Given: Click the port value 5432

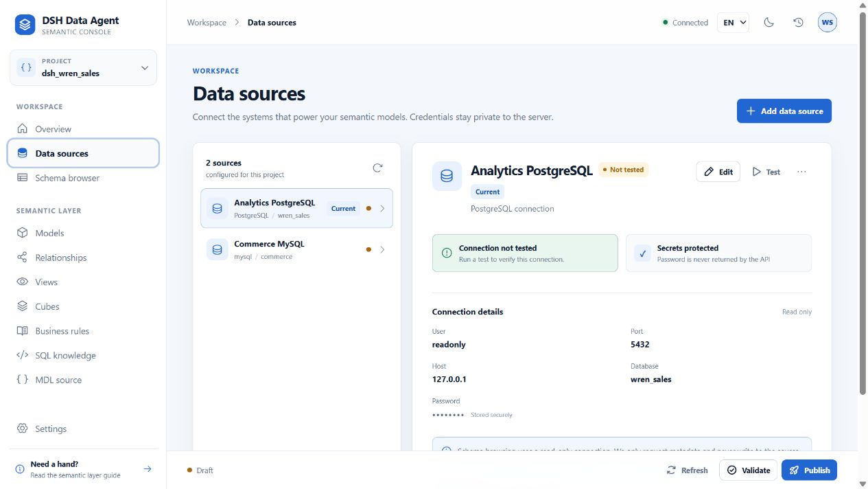Looking at the screenshot, I should coord(640,344).
